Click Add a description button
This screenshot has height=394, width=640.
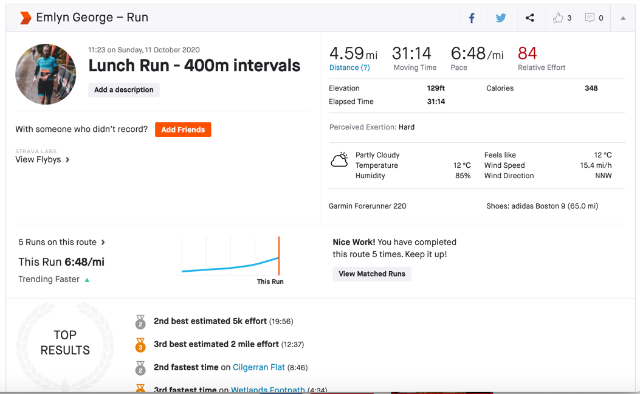[x=124, y=90]
